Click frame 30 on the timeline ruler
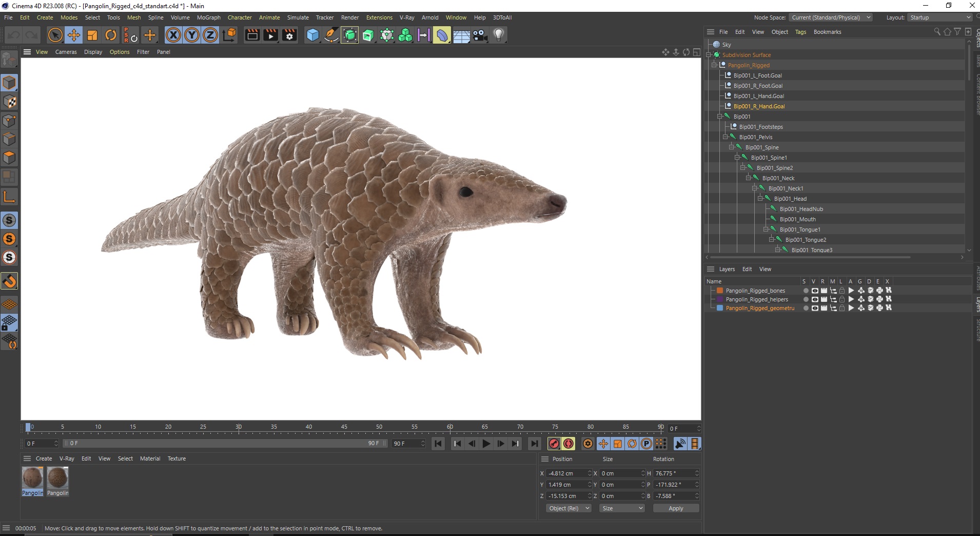 pos(239,427)
